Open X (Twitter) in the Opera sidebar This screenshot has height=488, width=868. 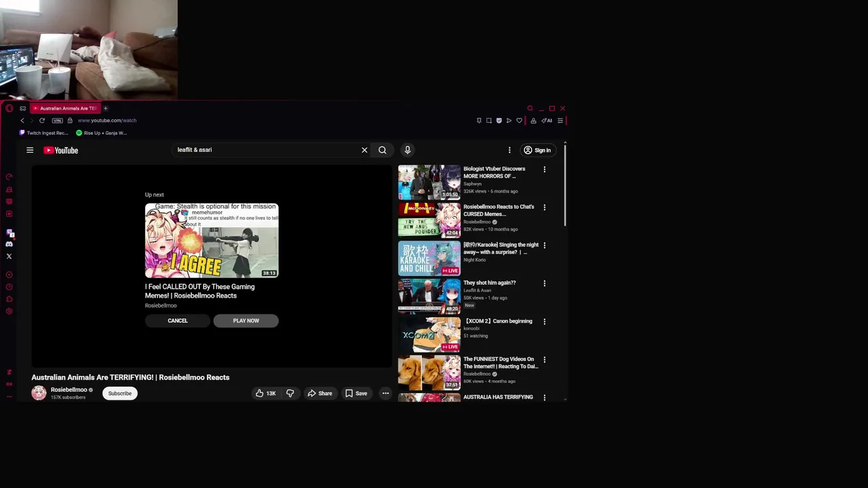click(9, 256)
